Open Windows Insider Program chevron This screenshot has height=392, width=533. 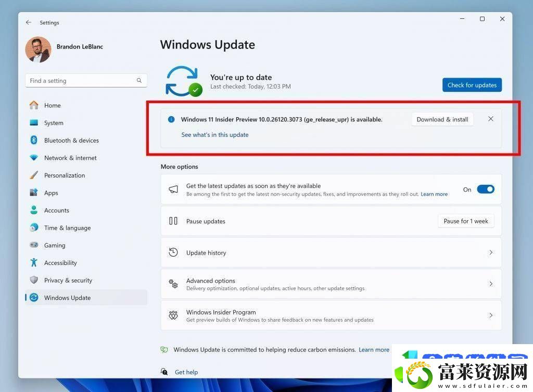pyautogui.click(x=490, y=315)
